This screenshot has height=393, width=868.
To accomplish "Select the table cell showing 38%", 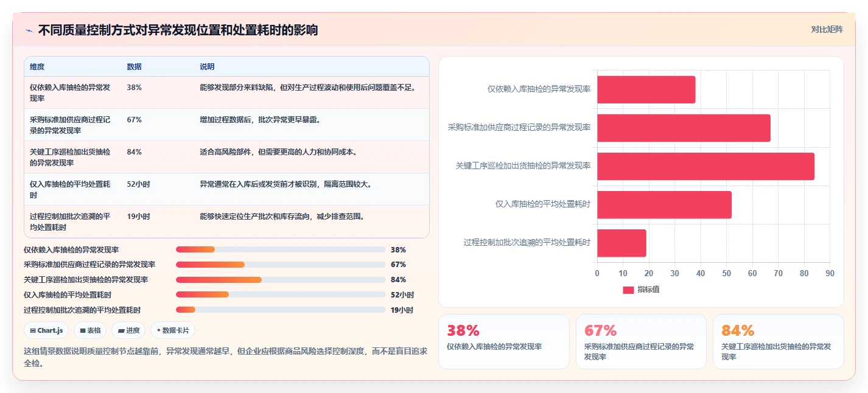I will (x=135, y=88).
